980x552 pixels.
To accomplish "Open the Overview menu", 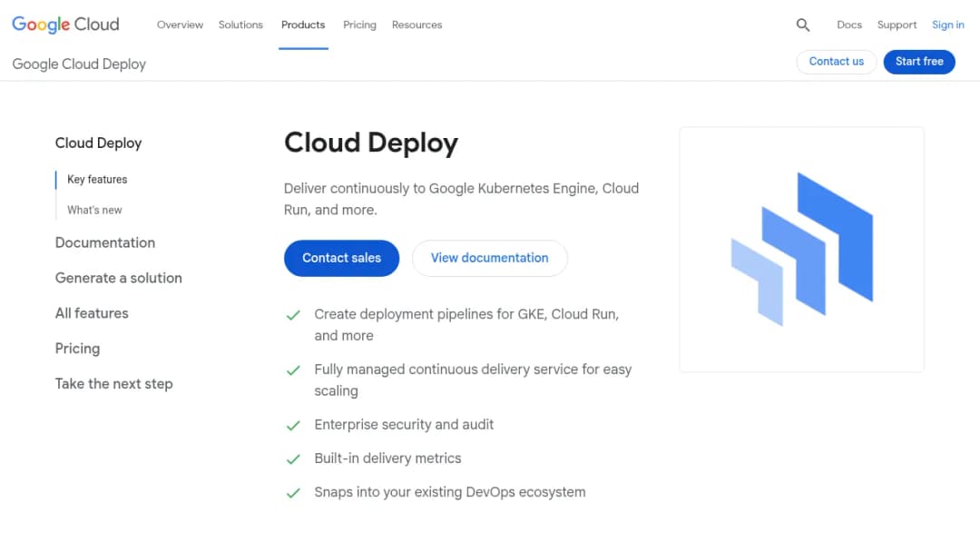I will click(x=180, y=25).
